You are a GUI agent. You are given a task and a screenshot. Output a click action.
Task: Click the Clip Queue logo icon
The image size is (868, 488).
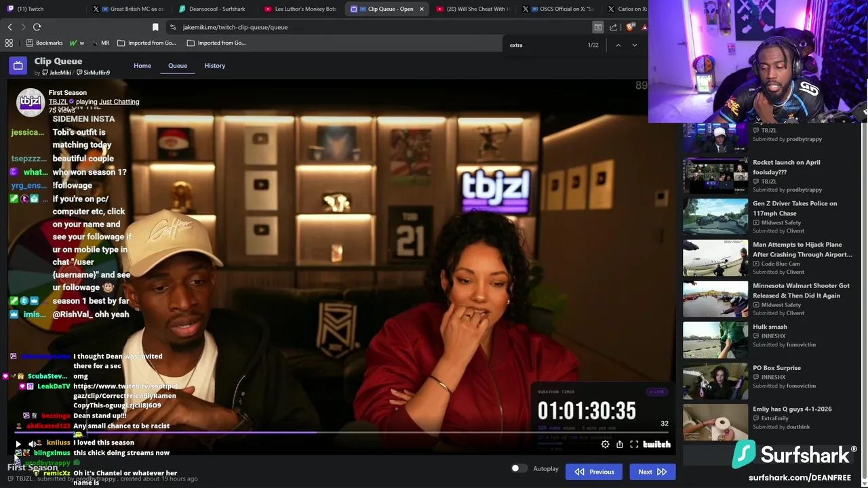18,66
